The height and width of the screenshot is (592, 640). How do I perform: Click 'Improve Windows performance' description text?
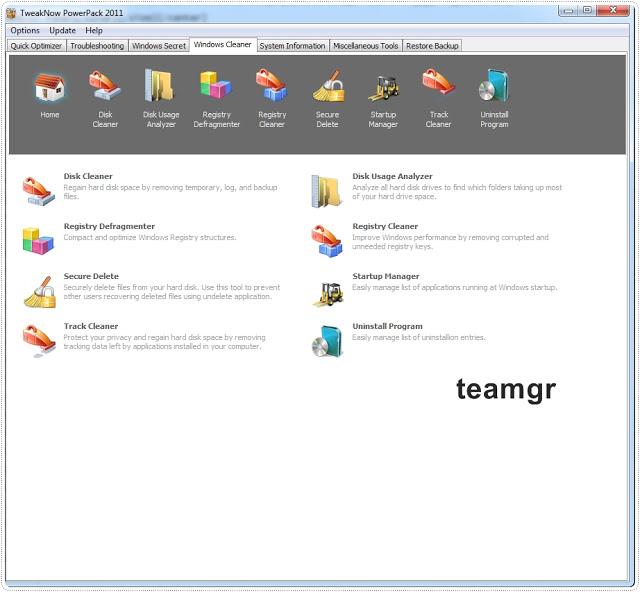450,242
